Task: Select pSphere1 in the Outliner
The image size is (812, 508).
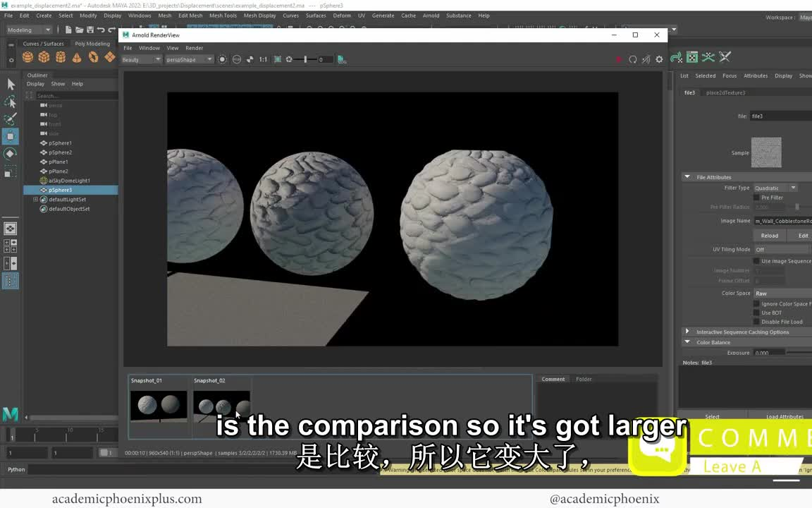Action: (x=60, y=143)
